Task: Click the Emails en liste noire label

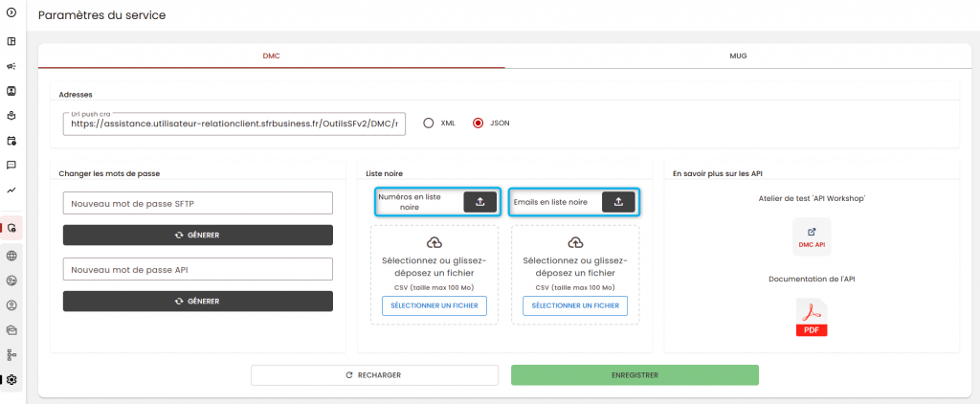Action: pyautogui.click(x=550, y=202)
